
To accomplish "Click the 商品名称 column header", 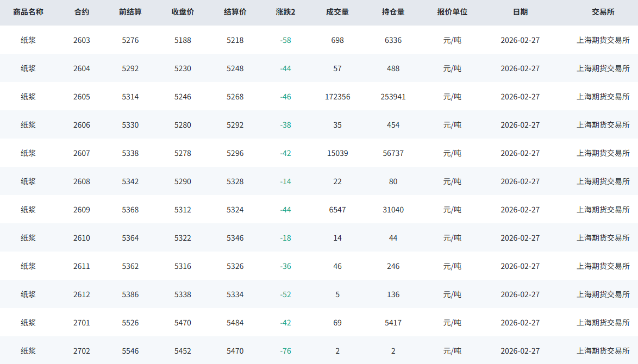I will [x=28, y=12].
